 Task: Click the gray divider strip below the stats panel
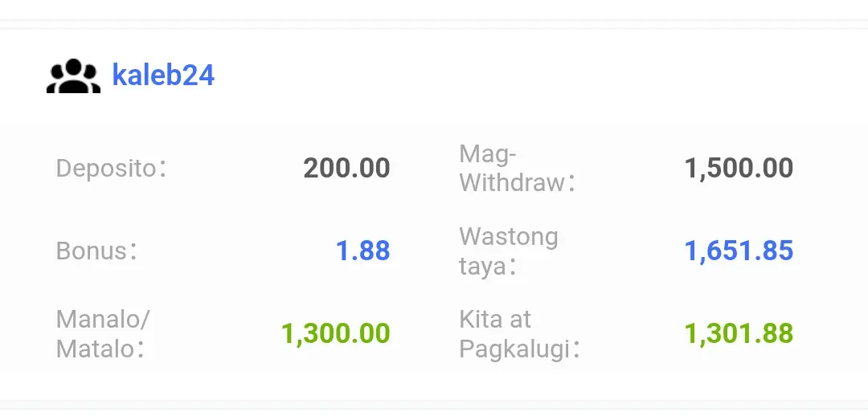pos(434,405)
